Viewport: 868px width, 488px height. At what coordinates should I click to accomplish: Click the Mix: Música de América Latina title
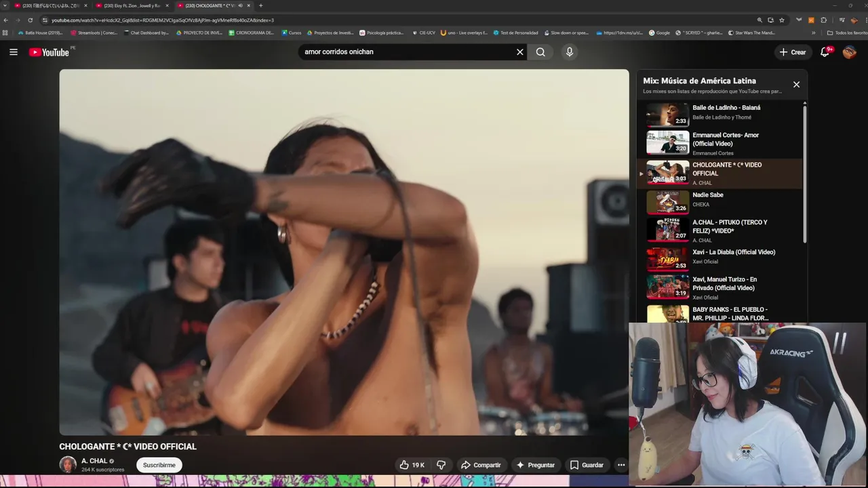(x=699, y=81)
